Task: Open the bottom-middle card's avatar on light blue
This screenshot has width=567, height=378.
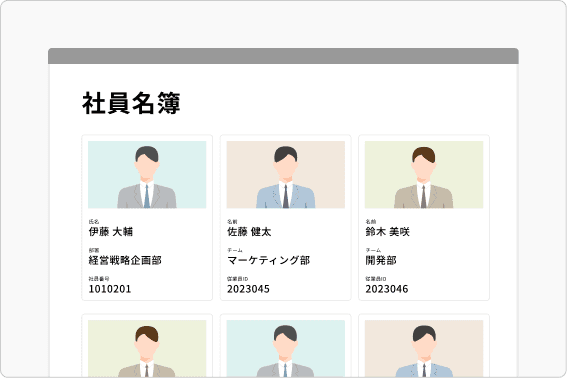Action: coord(286,348)
